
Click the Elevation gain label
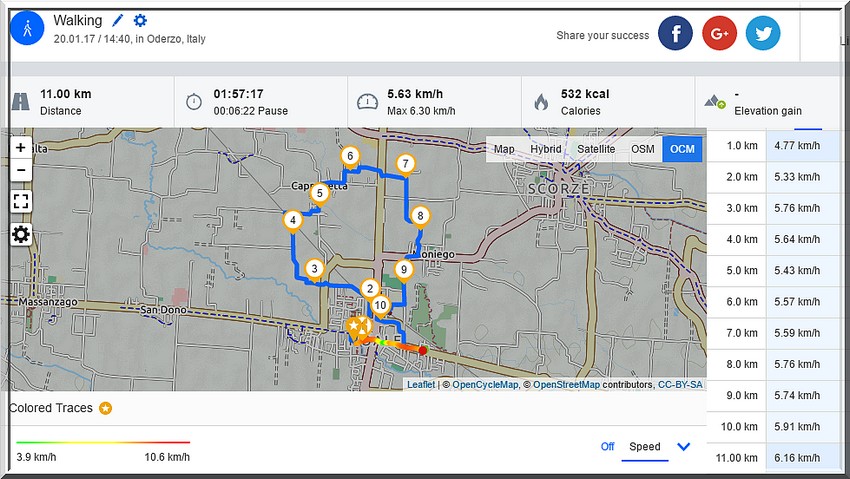click(768, 111)
